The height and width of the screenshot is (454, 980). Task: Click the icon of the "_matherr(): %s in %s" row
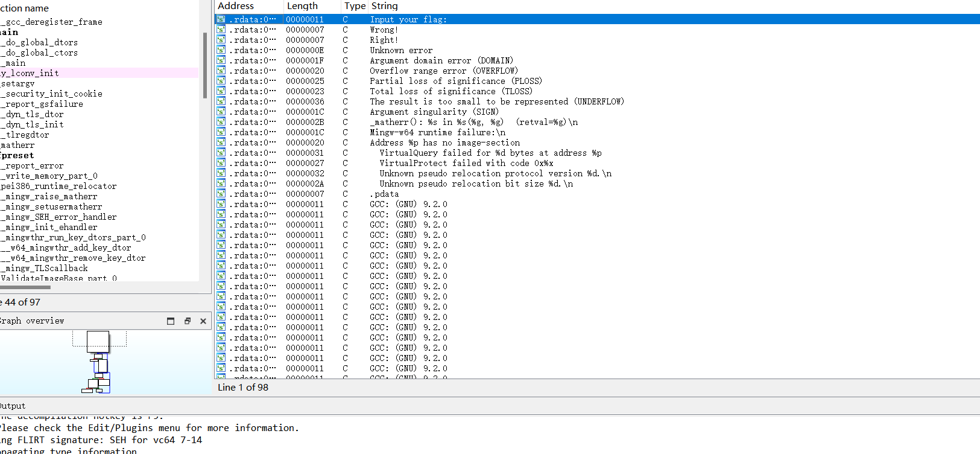click(x=221, y=122)
